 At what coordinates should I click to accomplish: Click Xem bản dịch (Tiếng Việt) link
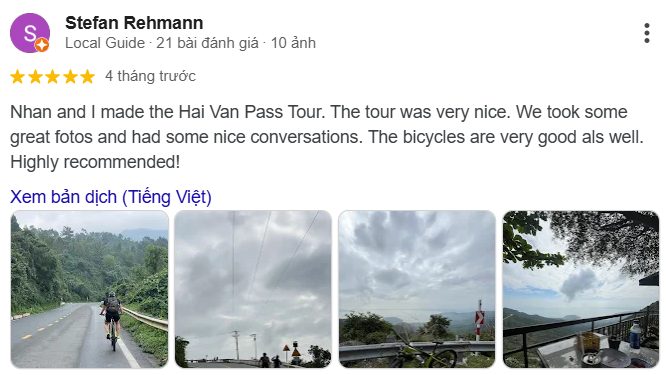coord(111,197)
